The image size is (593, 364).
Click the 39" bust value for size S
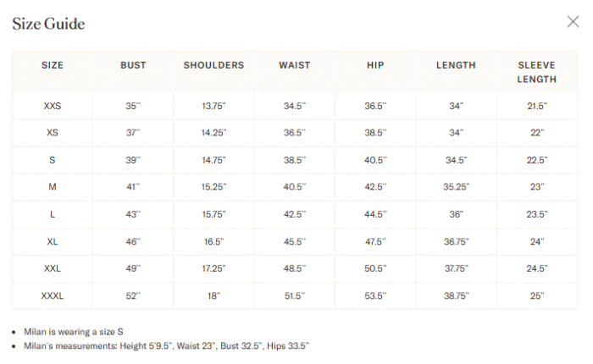(133, 160)
